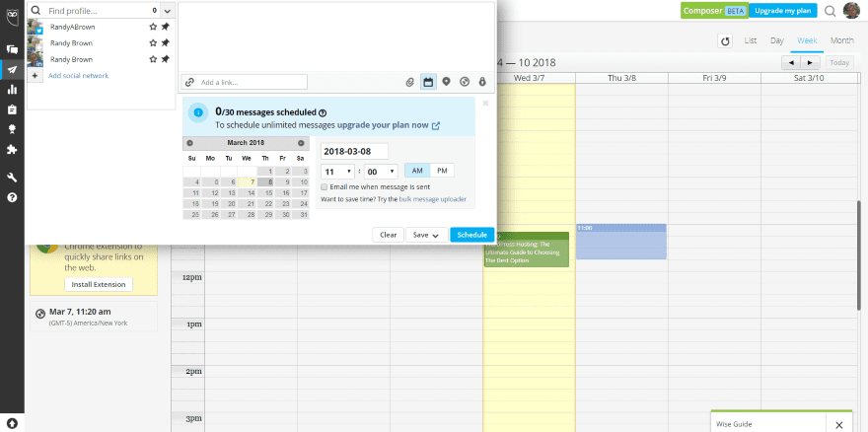This screenshot has height=432, width=868.
Task: Switch to the Month calendar view
Action: pos(841,40)
